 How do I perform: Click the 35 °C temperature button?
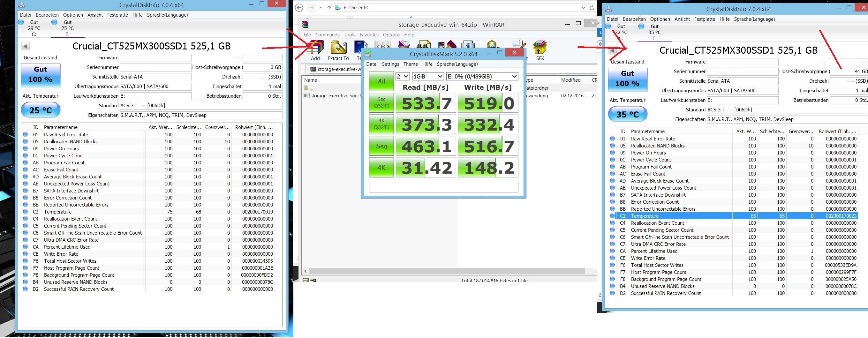tap(627, 114)
